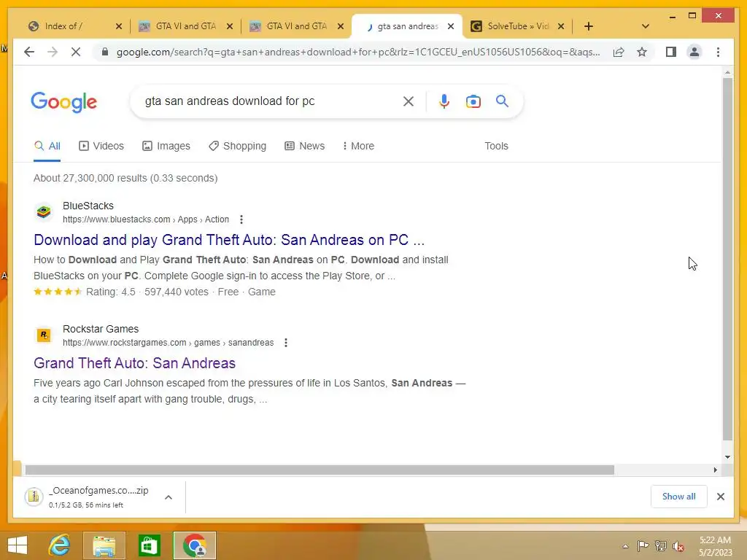
Task: Close the SolveTube tab
Action: [561, 26]
